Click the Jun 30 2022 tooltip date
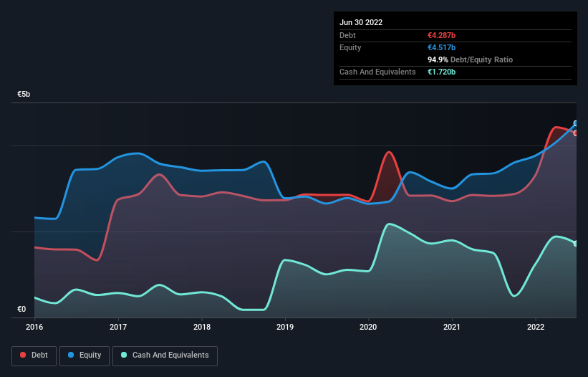The height and width of the screenshot is (377, 588). 361,22
